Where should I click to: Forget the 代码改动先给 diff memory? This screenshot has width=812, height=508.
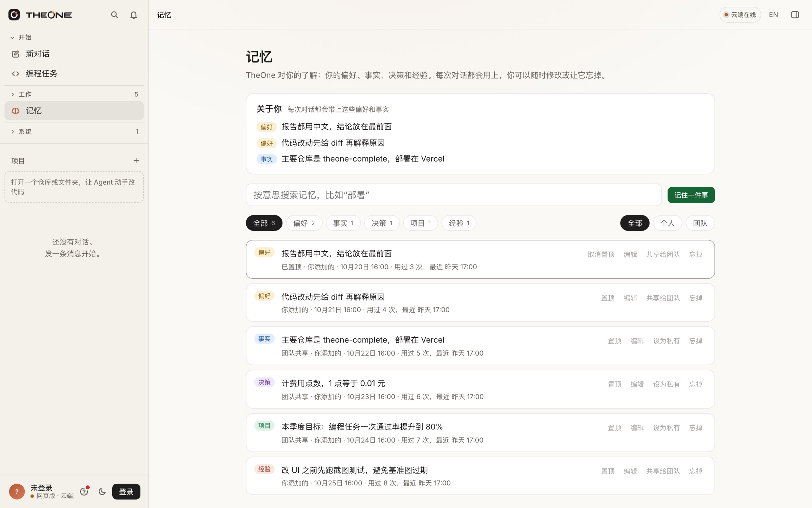pyautogui.click(x=696, y=298)
